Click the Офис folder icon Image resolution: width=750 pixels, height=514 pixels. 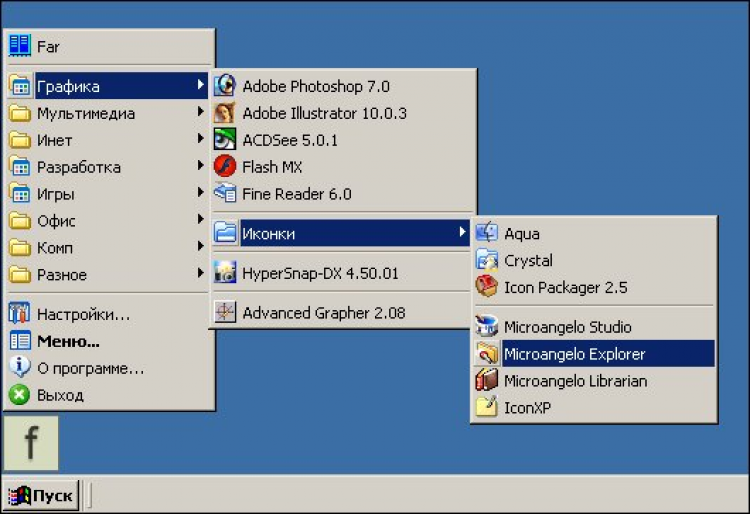[x=20, y=220]
